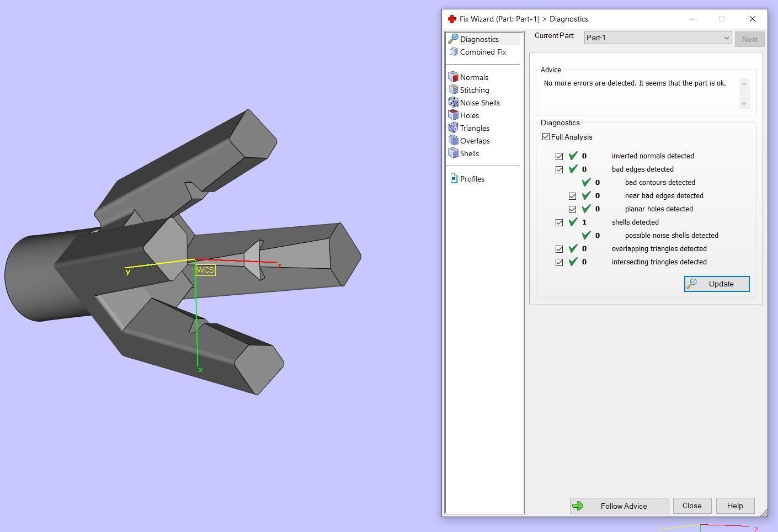Click the Shells cube icon
Viewport: 778px width, 532px height.
[454, 153]
